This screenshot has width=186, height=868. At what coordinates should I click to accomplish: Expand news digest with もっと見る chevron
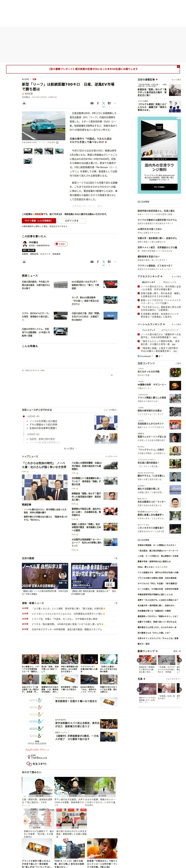click(x=71, y=448)
